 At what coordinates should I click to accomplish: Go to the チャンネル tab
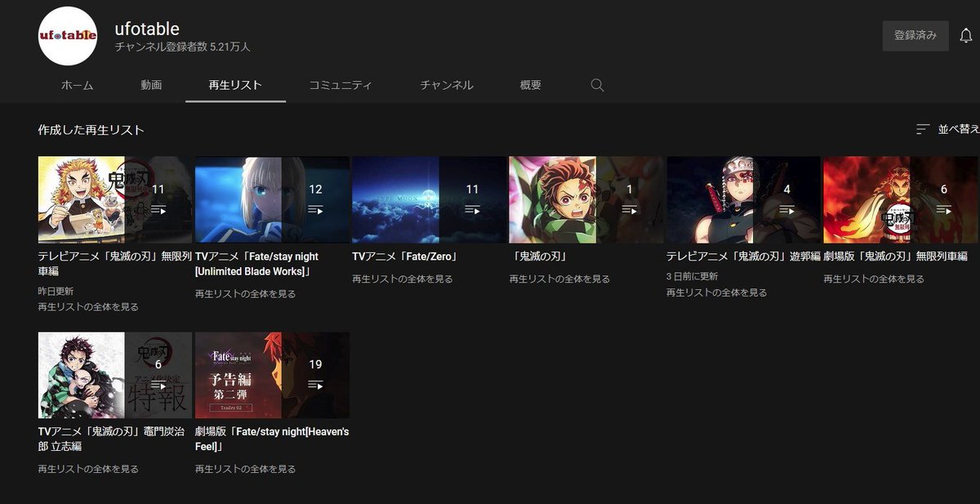pos(447,85)
